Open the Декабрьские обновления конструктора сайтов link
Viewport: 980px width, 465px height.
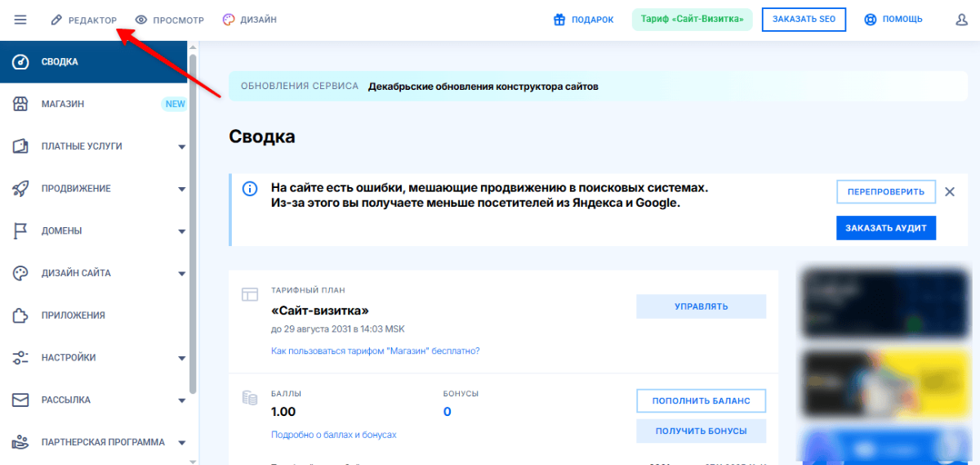click(x=483, y=86)
